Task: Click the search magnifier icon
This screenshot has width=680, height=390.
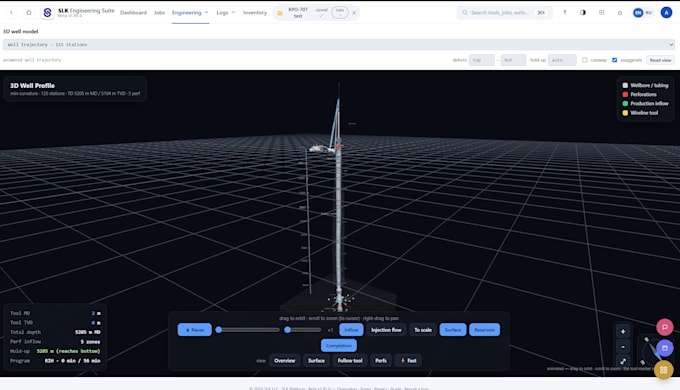Action: point(464,13)
